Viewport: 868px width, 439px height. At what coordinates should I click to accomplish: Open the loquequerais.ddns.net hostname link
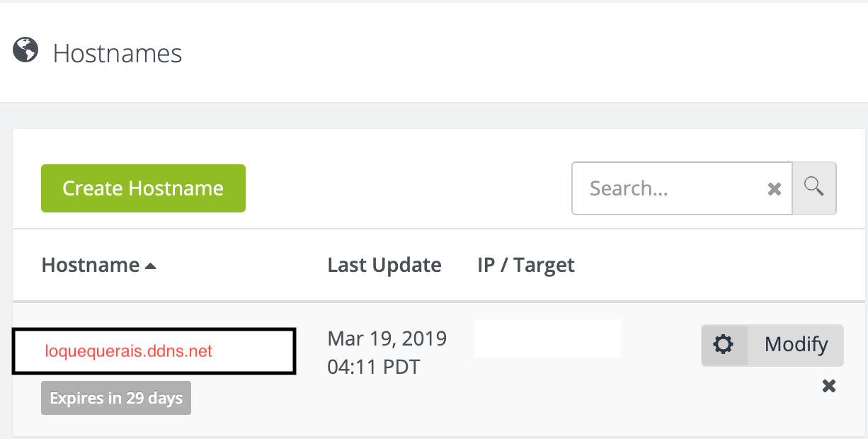click(129, 351)
